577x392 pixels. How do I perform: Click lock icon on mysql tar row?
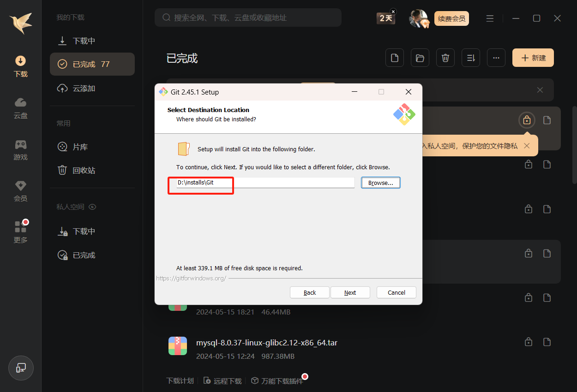[x=529, y=342]
